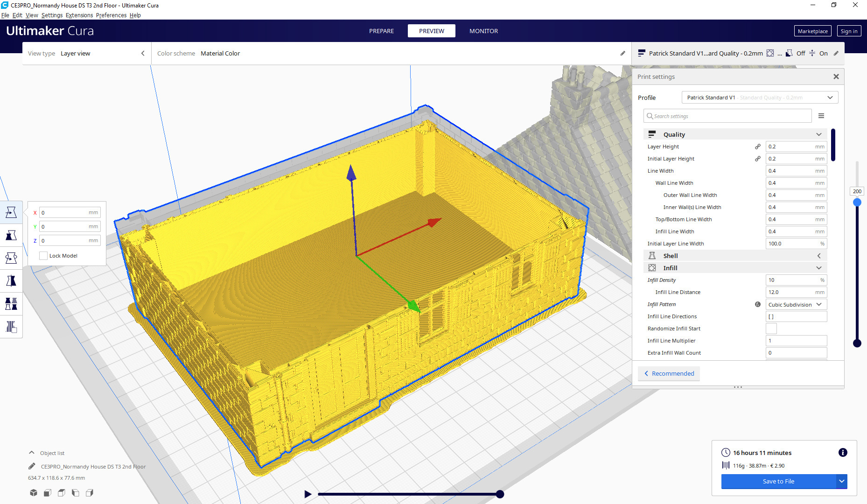Open Save to File options arrow
This screenshot has width=867, height=504.
pos(841,481)
